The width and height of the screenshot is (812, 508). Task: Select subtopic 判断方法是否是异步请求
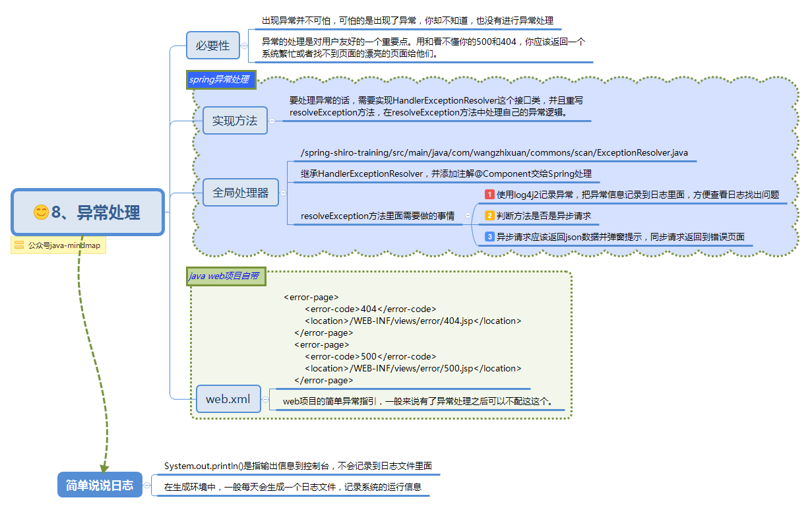pyautogui.click(x=538, y=216)
